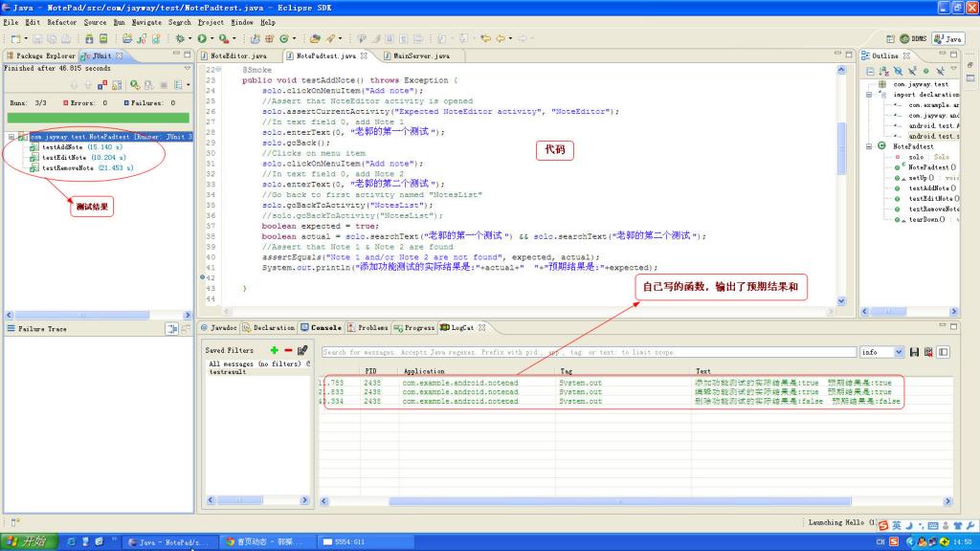Viewport: 980px width, 551px height.
Task: Click Open Perspective icon near DDMS
Action: 890,38
